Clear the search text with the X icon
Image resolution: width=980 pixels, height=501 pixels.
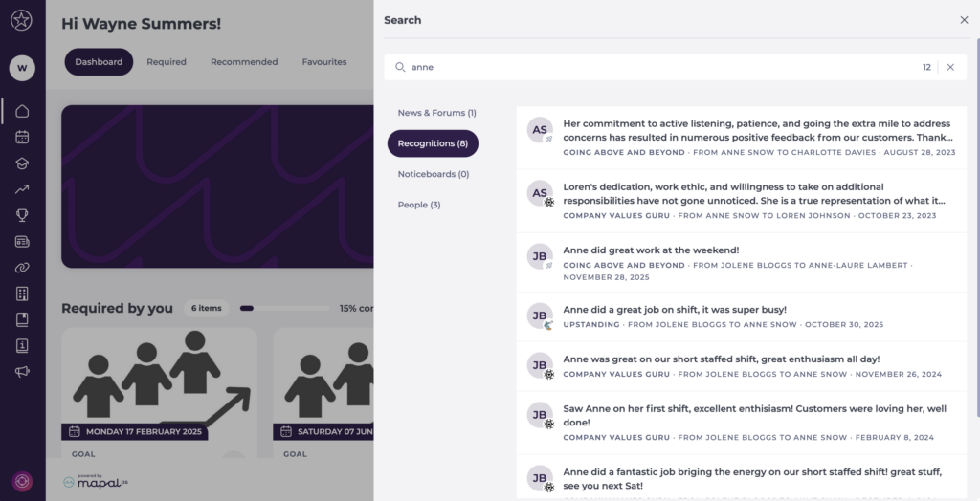pyautogui.click(x=950, y=67)
